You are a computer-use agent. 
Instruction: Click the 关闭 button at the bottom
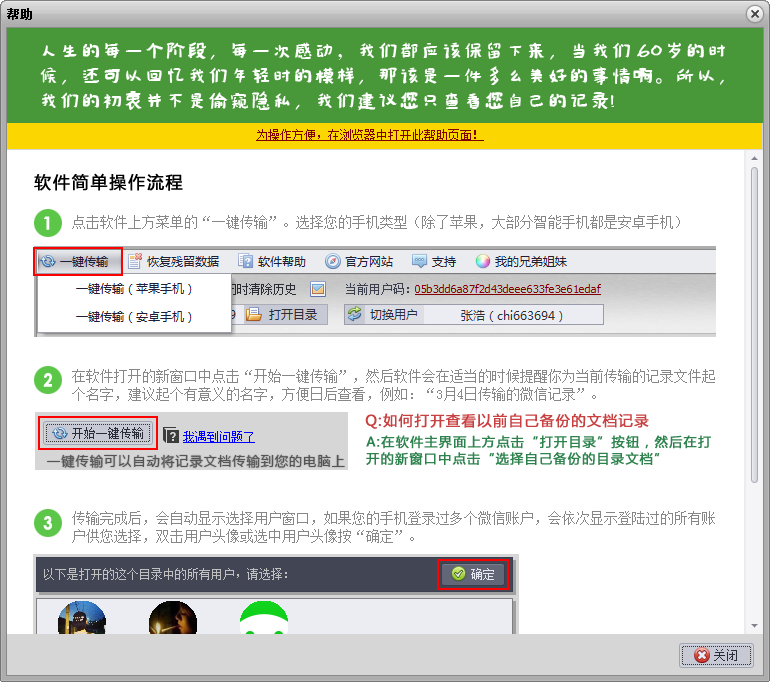coord(715,655)
